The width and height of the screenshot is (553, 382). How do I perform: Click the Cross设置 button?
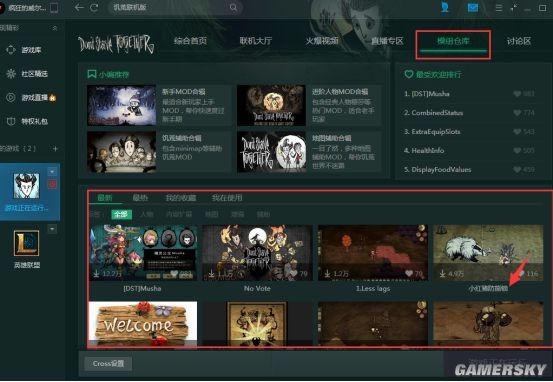click(x=108, y=363)
